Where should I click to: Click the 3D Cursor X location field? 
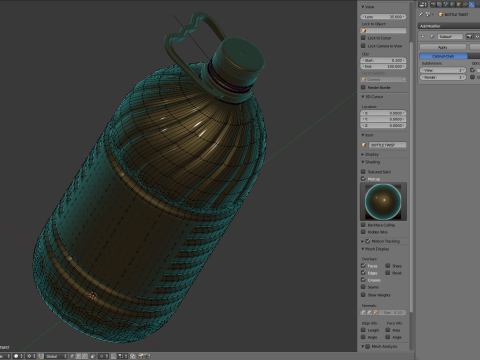click(x=383, y=113)
